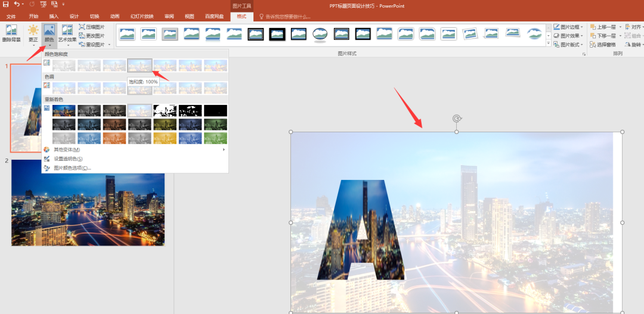Click 更改图片 (Change Picture)

91,36
